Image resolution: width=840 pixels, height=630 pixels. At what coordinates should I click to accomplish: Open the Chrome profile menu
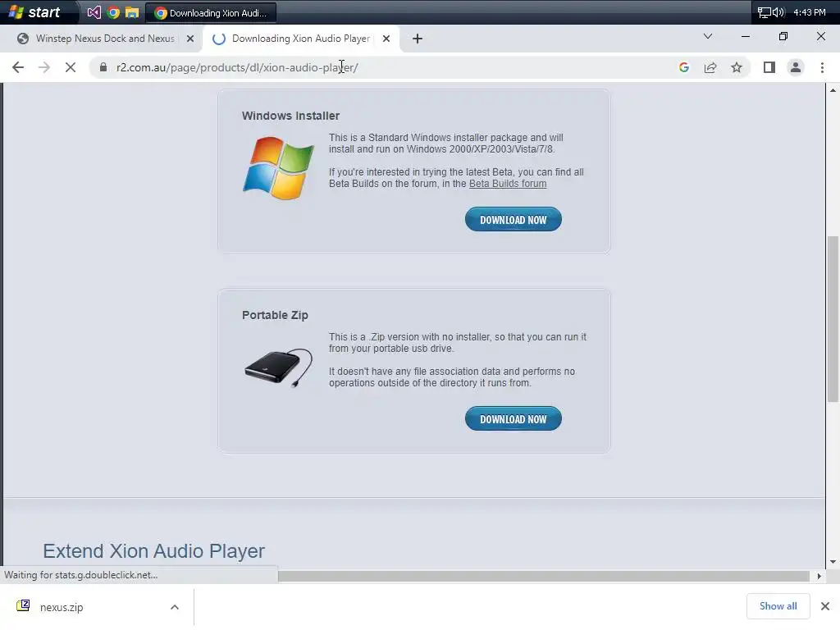pyautogui.click(x=796, y=67)
